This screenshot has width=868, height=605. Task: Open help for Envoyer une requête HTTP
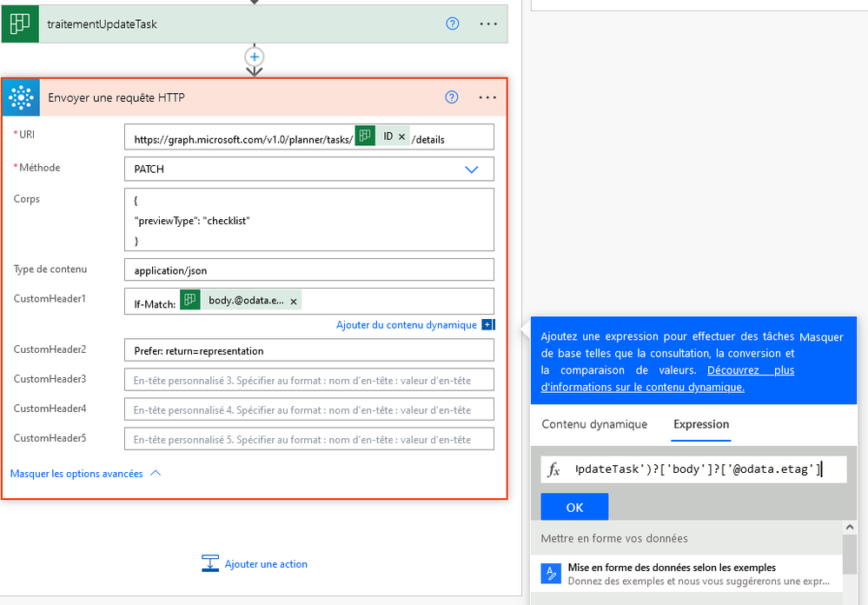pos(452,97)
